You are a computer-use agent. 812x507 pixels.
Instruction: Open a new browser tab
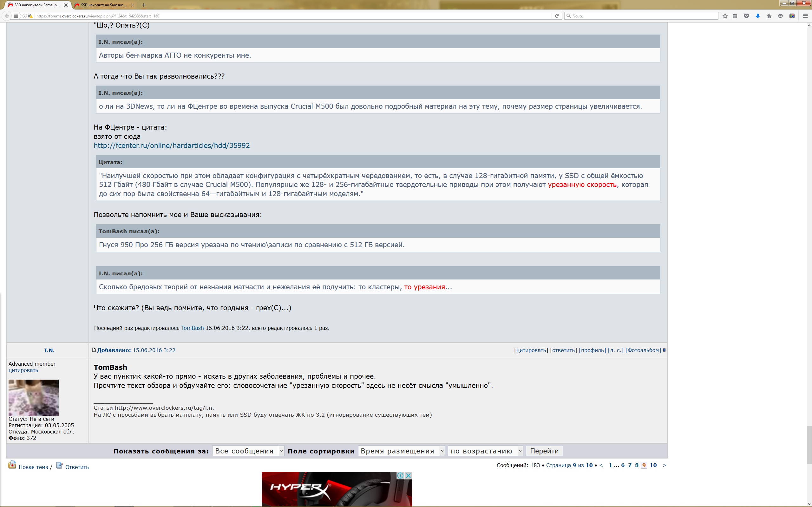coord(144,5)
